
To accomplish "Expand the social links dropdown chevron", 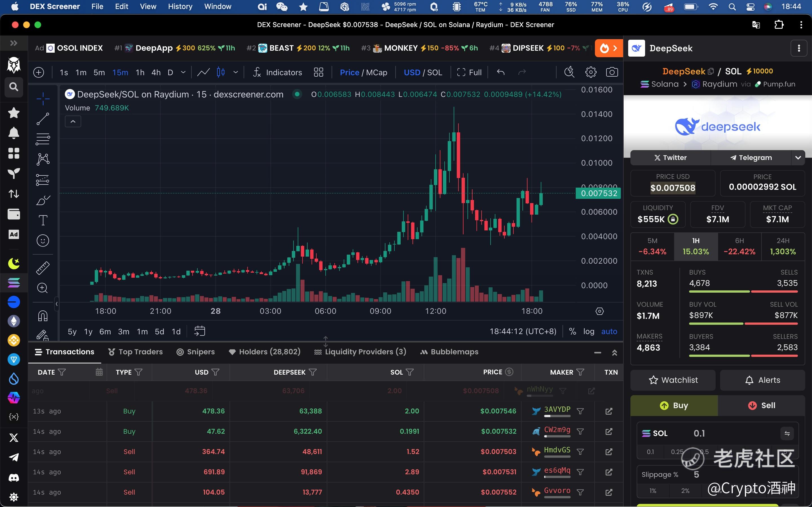I will pos(798,158).
